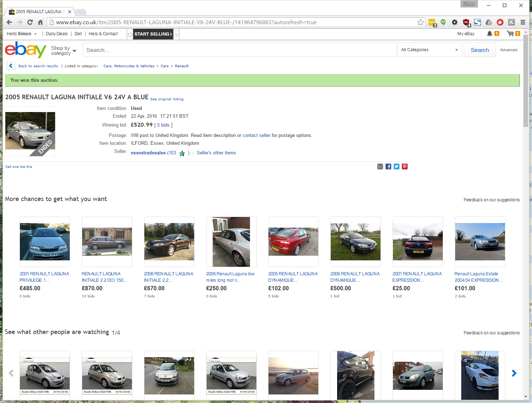Open the yellow chat extension icon
532x403 pixels.
(x=432, y=22)
